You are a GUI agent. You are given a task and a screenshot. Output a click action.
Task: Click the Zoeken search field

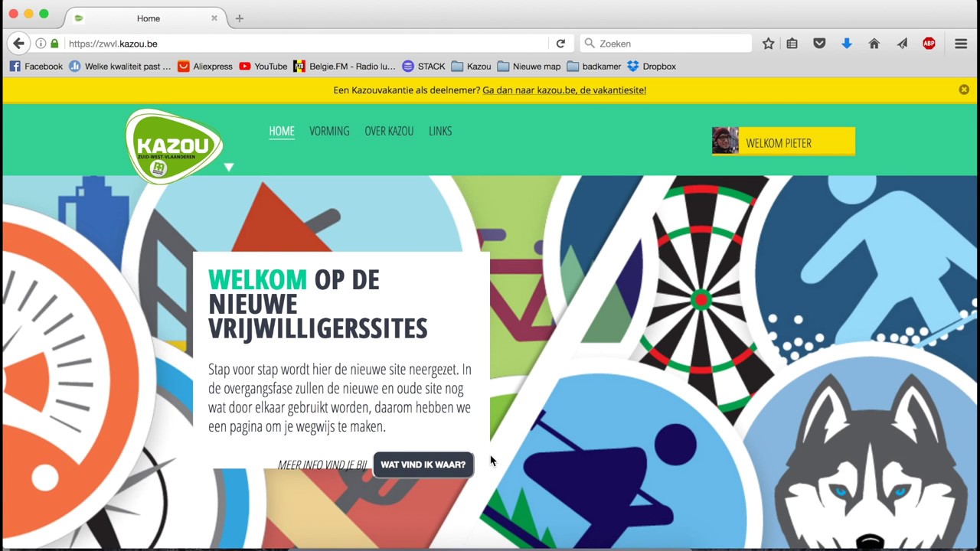[x=666, y=44]
